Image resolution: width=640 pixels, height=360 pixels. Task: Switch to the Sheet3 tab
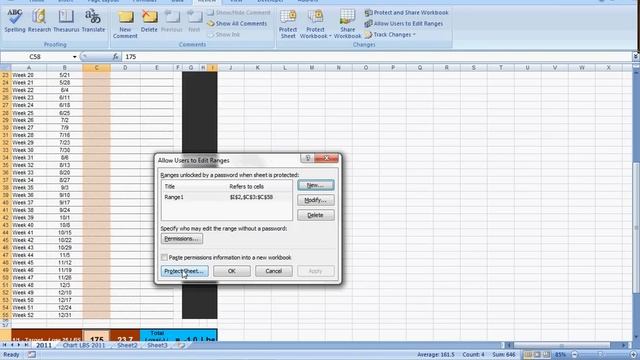[x=157, y=345]
